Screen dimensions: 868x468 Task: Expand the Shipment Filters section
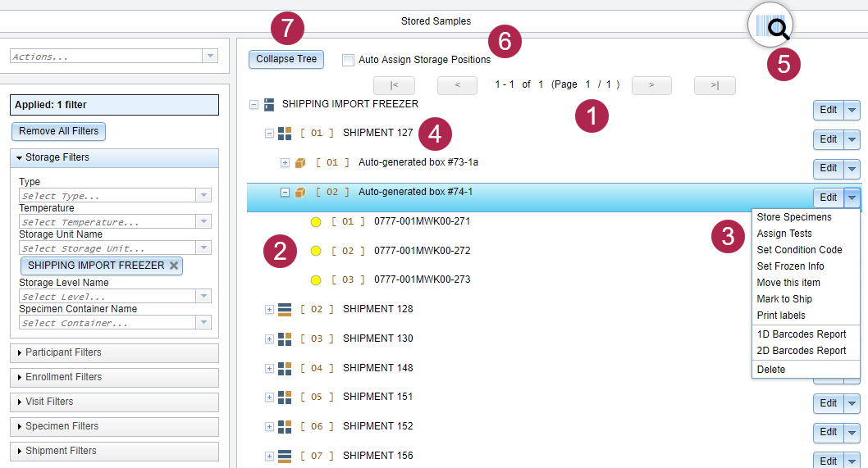[114, 452]
